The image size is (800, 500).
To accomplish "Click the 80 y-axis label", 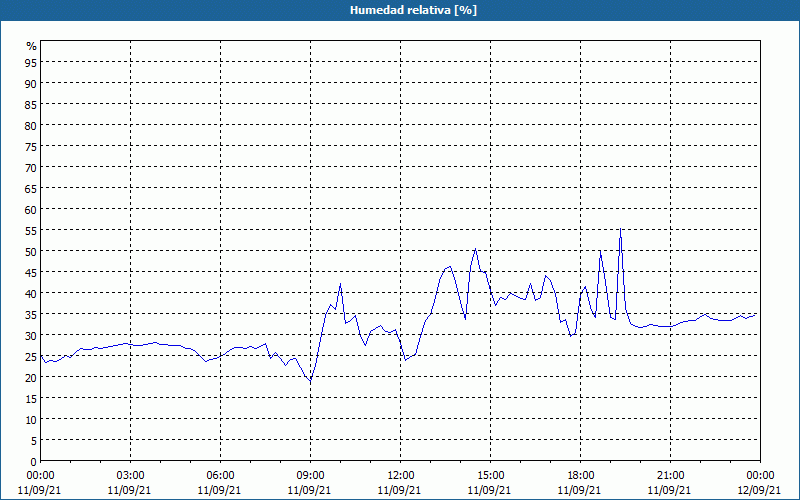I will 31,125.
